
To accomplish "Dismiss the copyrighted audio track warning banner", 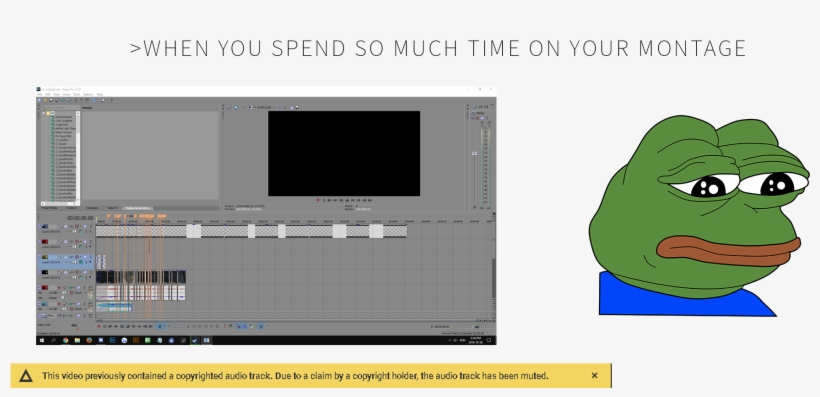I will 594,376.
